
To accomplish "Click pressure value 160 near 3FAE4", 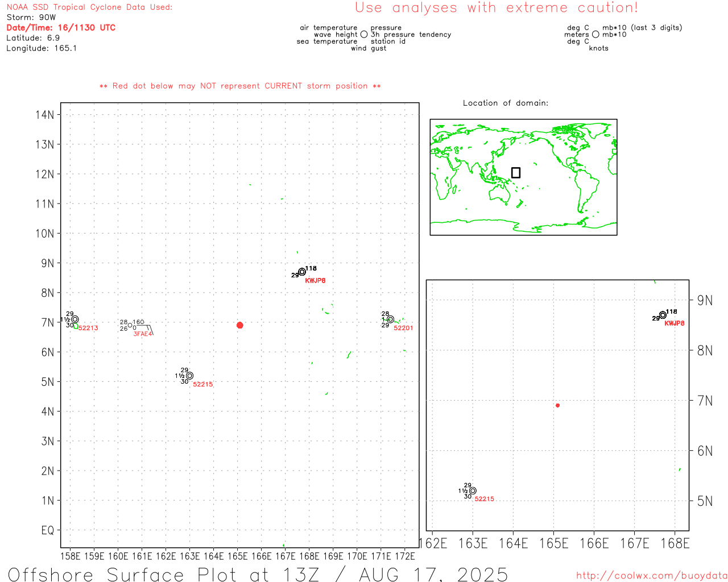I will tap(138, 322).
